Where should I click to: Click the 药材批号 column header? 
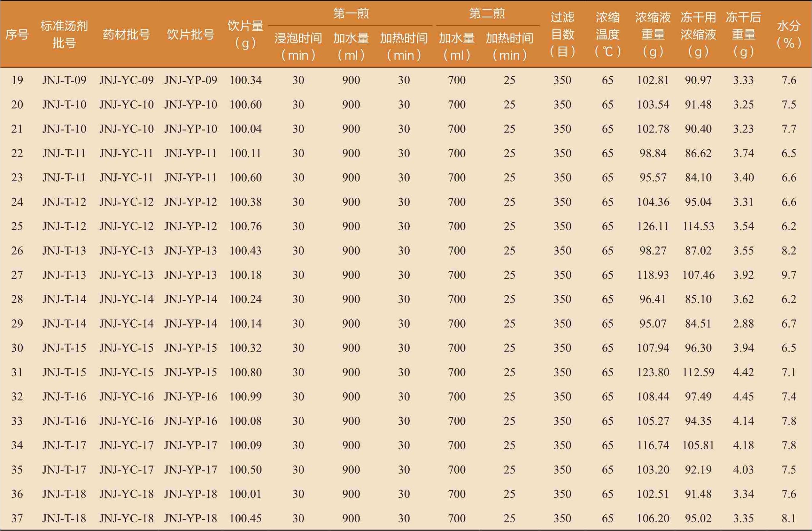(x=126, y=34)
